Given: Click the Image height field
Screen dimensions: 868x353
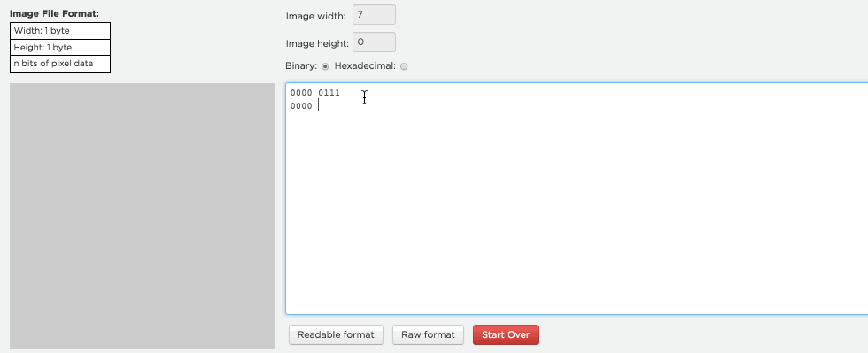Looking at the screenshot, I should click(x=374, y=42).
